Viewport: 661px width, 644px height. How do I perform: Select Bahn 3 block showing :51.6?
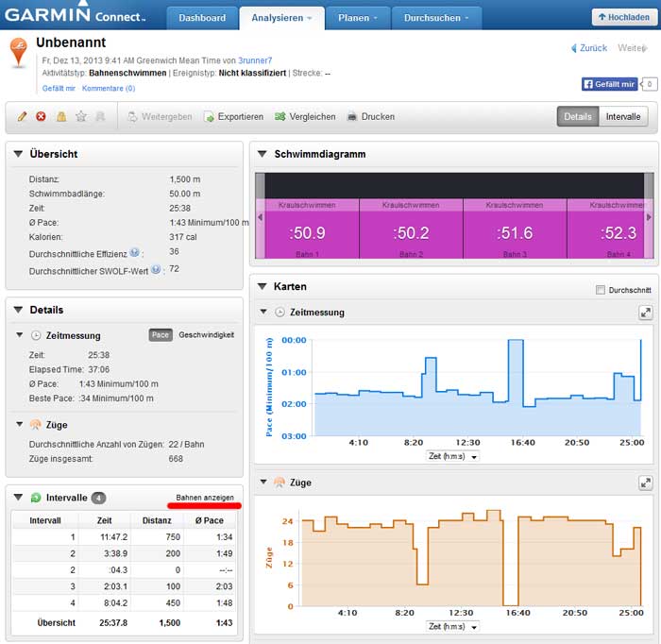click(515, 229)
